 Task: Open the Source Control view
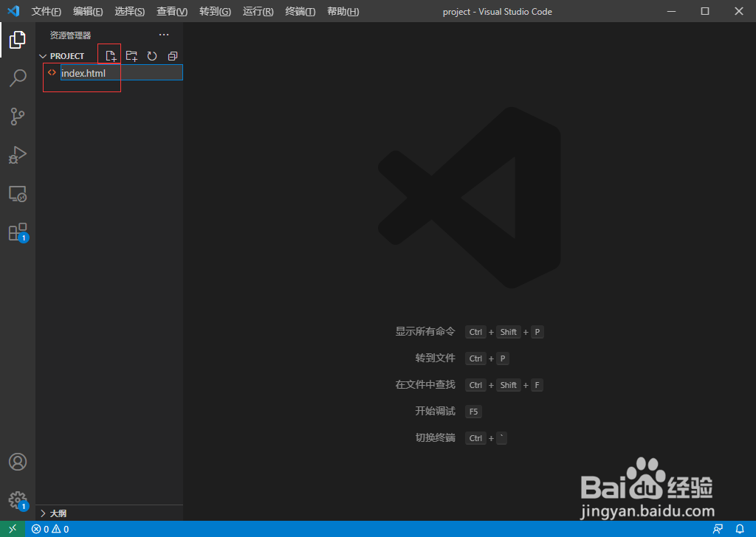tap(18, 116)
